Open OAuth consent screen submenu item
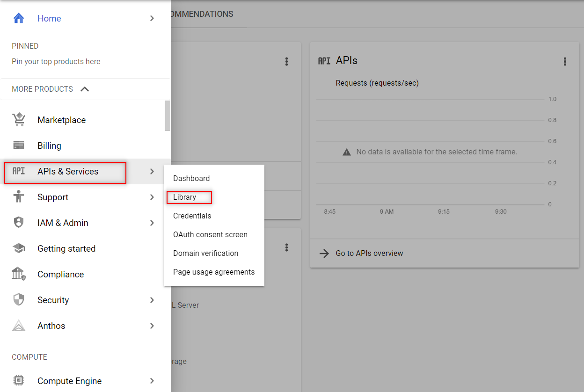This screenshot has height=392, width=584. [214, 234]
